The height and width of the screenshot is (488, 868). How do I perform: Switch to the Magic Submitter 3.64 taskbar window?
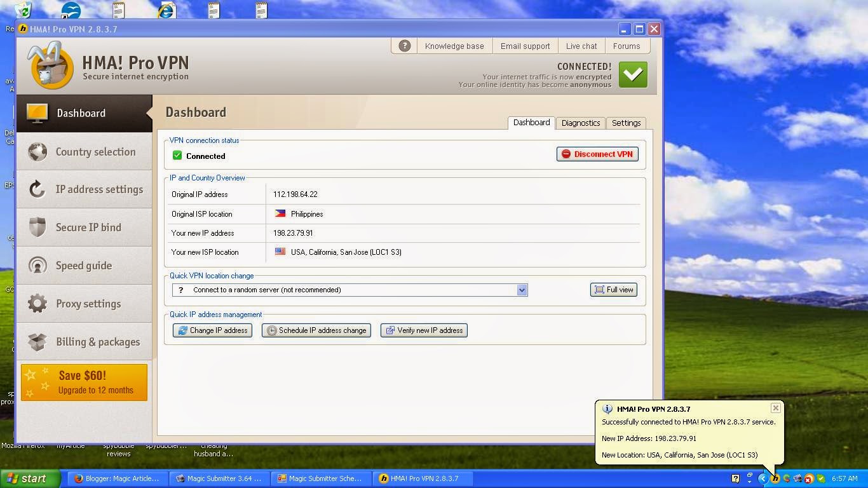tap(219, 478)
